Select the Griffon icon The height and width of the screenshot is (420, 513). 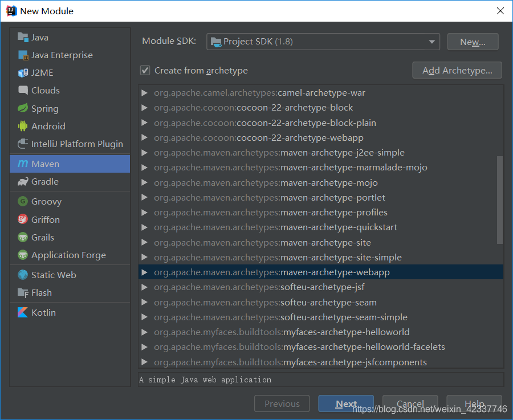coord(23,219)
